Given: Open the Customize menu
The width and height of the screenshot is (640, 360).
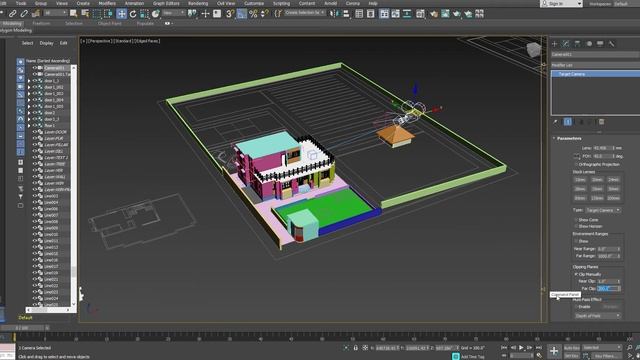Looking at the screenshot, I should pos(254,3).
